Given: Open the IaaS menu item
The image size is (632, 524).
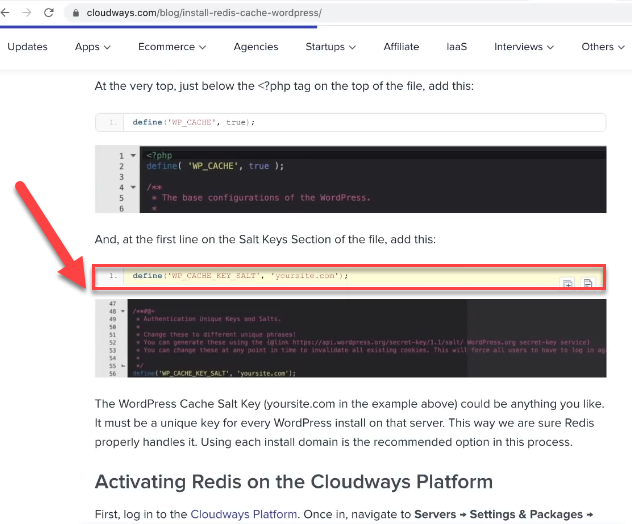Looking at the screenshot, I should coord(457,47).
